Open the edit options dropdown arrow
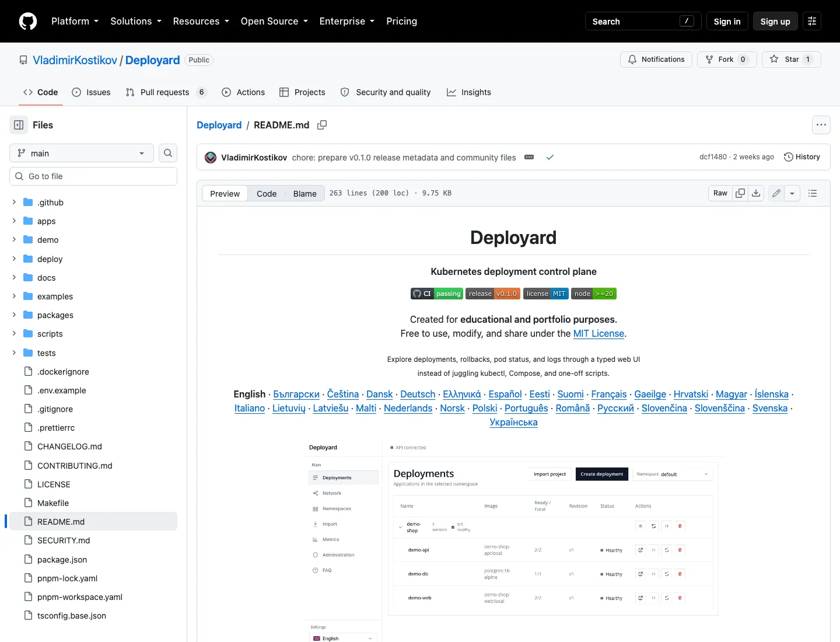 [792, 193]
